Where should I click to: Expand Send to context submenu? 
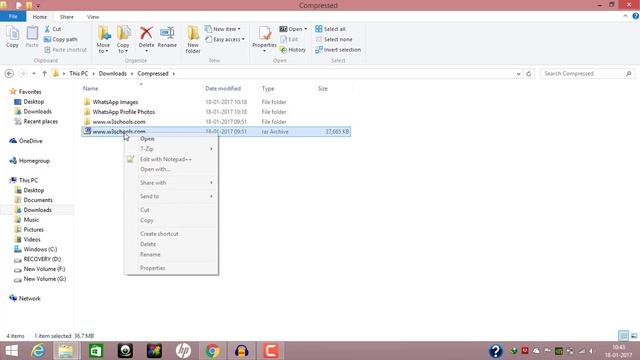pyautogui.click(x=171, y=196)
